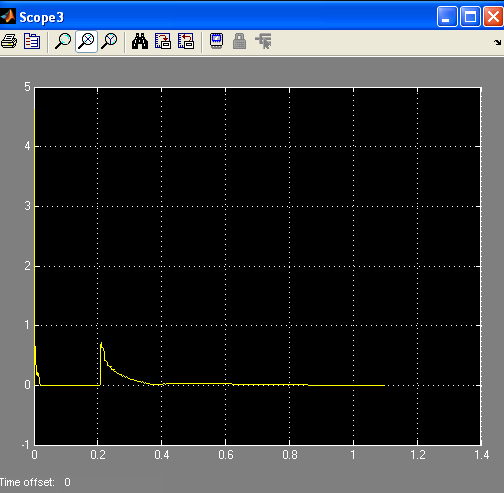Click the padlock lock-axes icon

240,41
